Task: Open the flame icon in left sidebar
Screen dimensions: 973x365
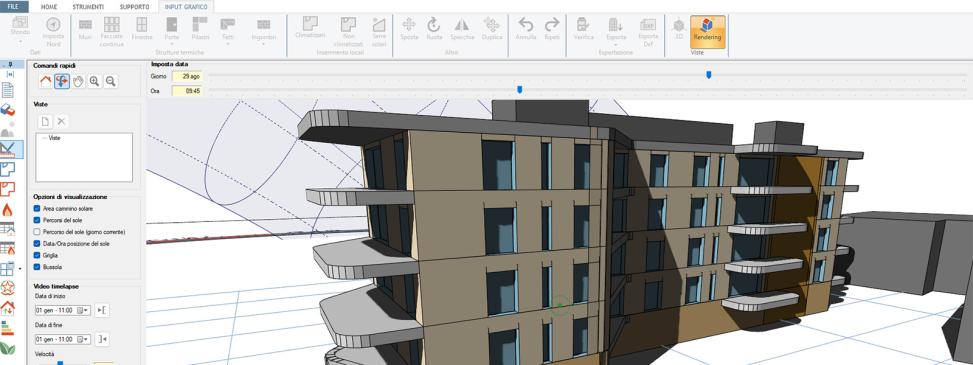Action: 7,209
